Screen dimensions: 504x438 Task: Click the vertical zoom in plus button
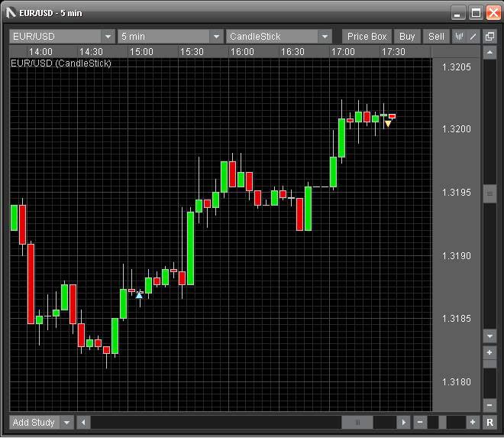(x=489, y=352)
